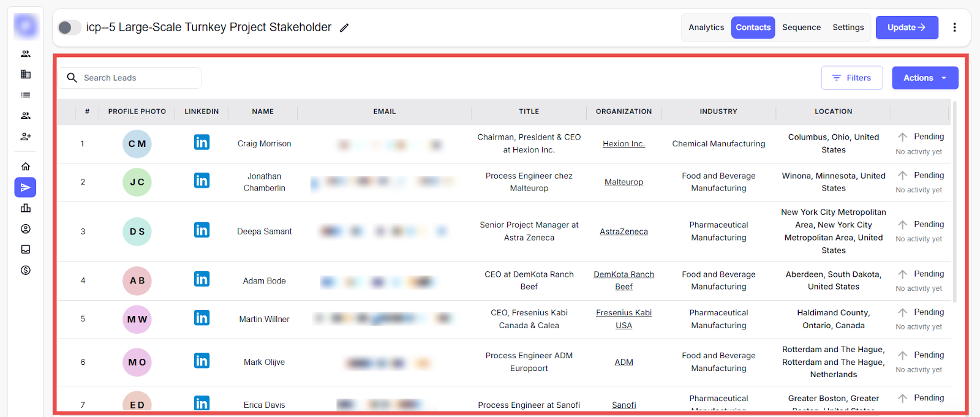Screen dimensions: 980x417
Task: Switch to the Analytics tab
Action: [706, 28]
